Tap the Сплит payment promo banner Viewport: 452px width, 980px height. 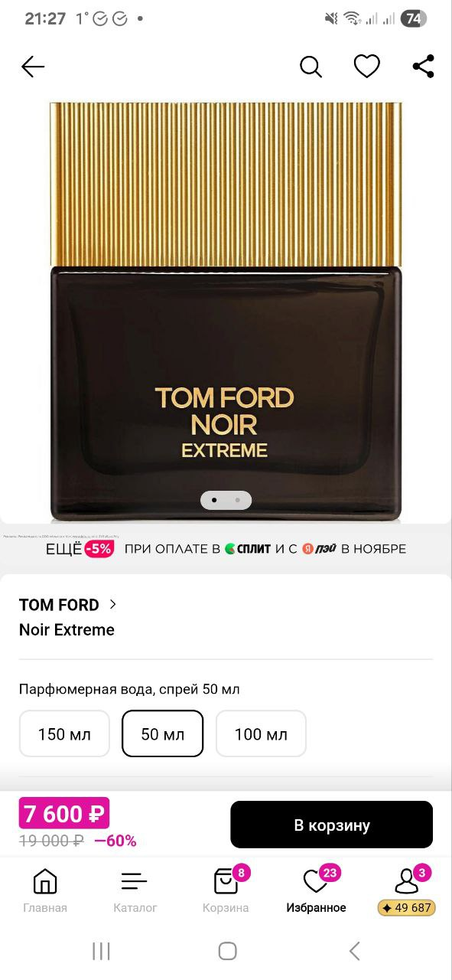tap(226, 548)
